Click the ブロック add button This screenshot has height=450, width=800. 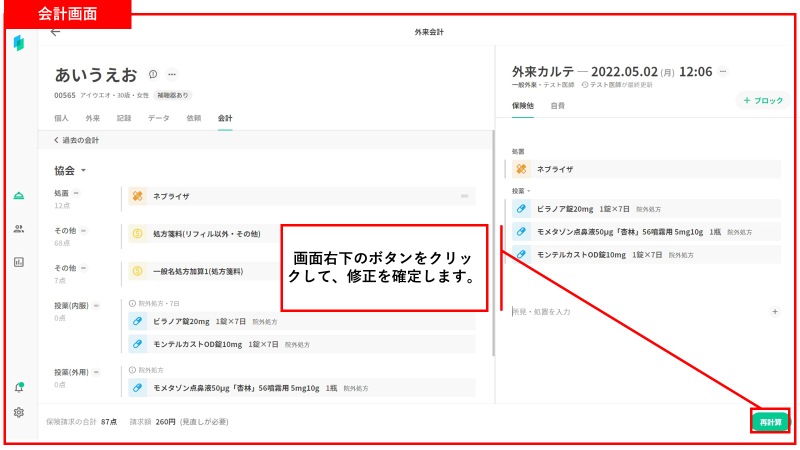(x=764, y=101)
